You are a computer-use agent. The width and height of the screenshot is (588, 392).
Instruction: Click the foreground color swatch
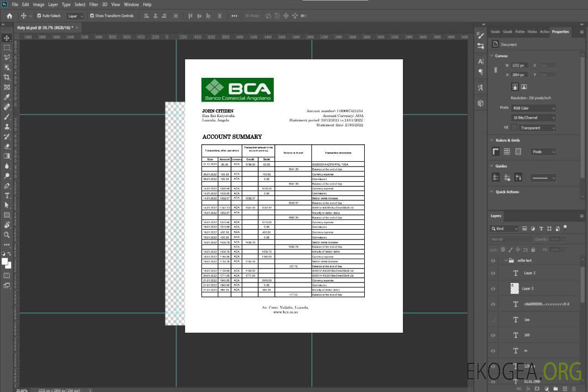tap(5, 261)
